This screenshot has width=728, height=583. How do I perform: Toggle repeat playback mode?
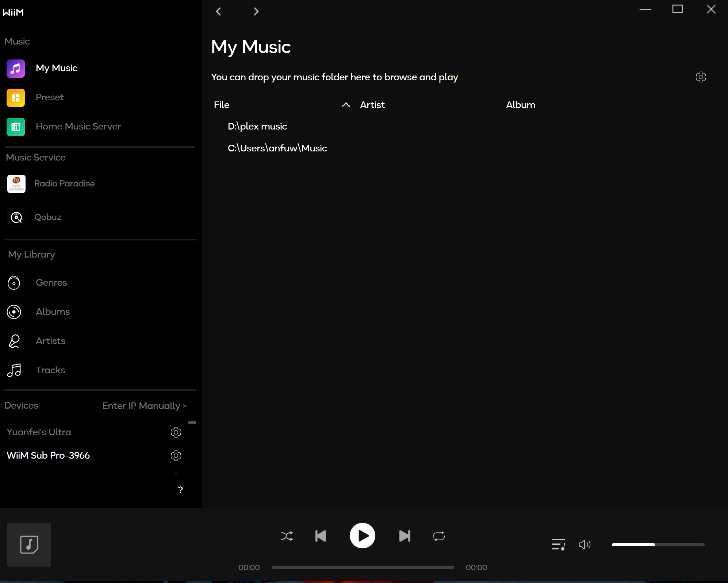point(438,536)
